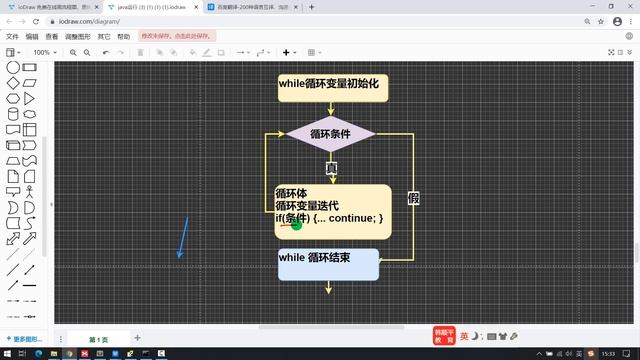Open the waypoint connector style dropdown
This screenshot has width=640, height=360.
pyautogui.click(x=263, y=53)
